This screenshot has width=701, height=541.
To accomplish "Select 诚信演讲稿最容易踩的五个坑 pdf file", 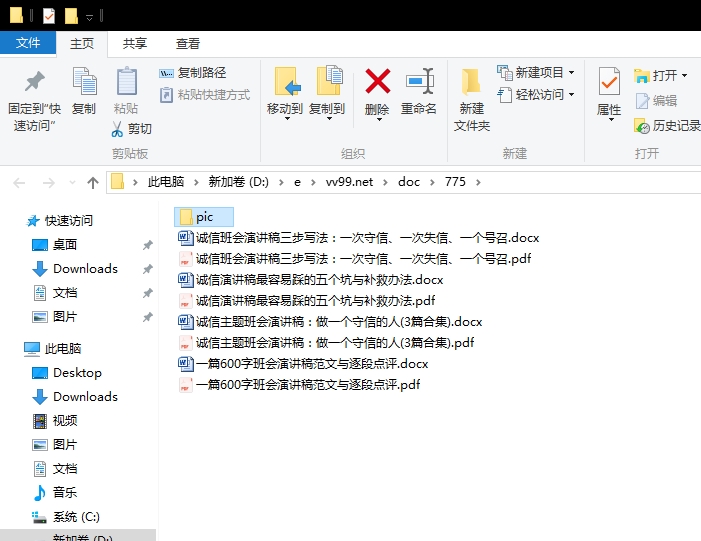I will (307, 301).
